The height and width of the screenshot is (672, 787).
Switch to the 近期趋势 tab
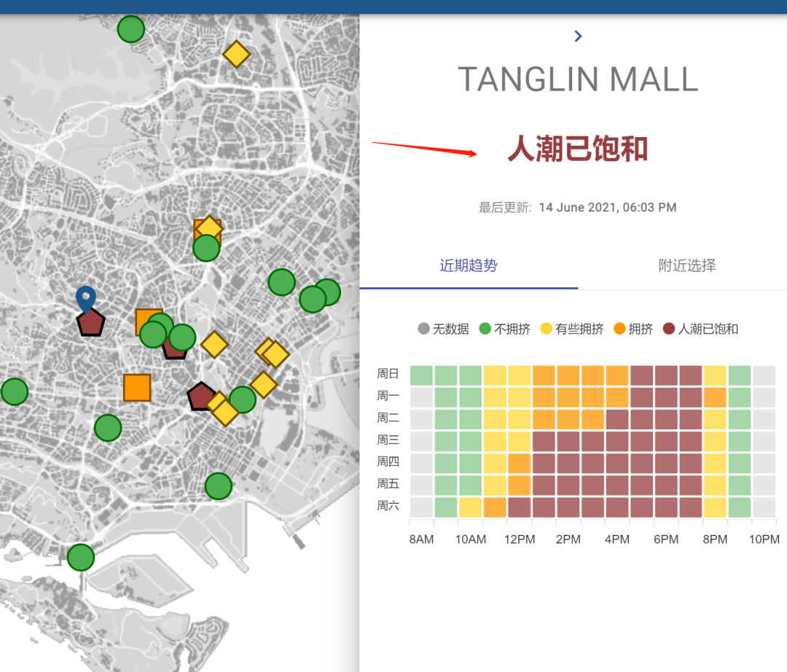click(469, 265)
